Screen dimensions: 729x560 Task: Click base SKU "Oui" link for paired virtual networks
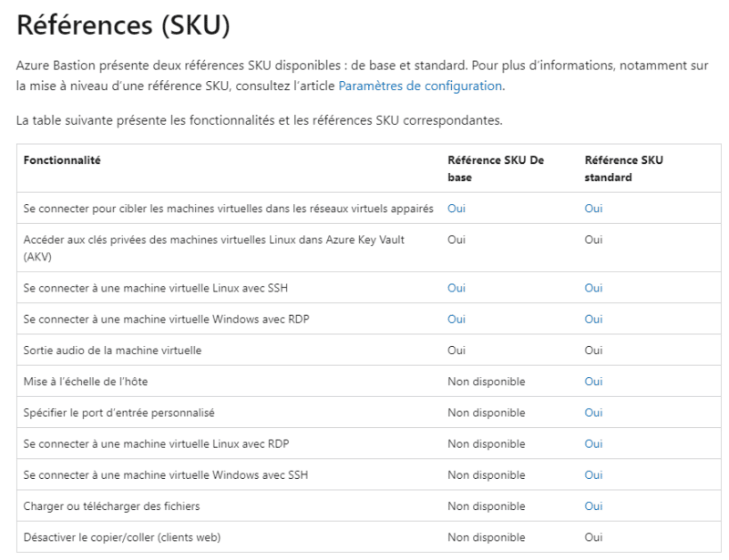[x=457, y=209]
